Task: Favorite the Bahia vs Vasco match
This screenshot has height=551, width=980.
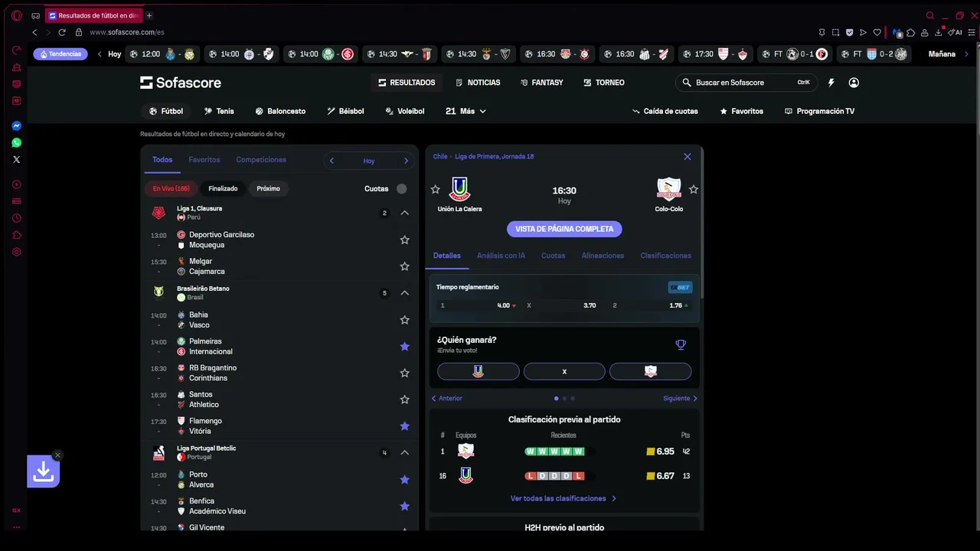Action: (404, 320)
